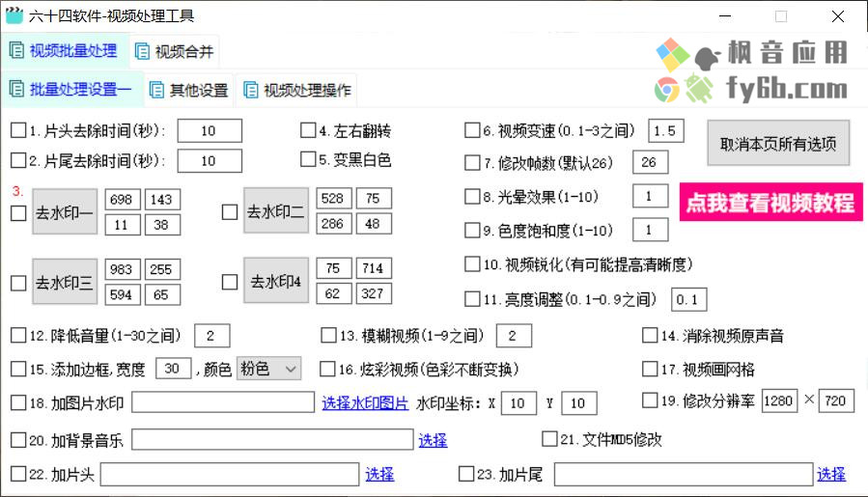Focus the 片头去除时间 seconds field
The width and height of the screenshot is (868, 497).
coord(210,131)
